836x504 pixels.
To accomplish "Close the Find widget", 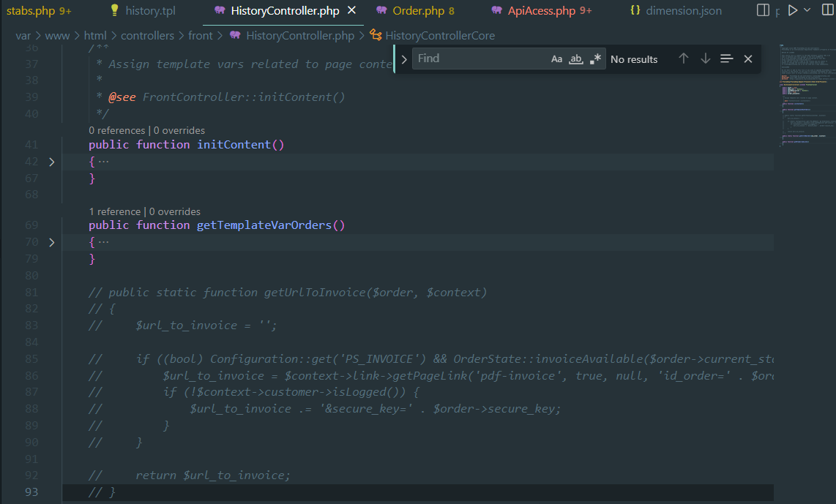I will [x=747, y=59].
